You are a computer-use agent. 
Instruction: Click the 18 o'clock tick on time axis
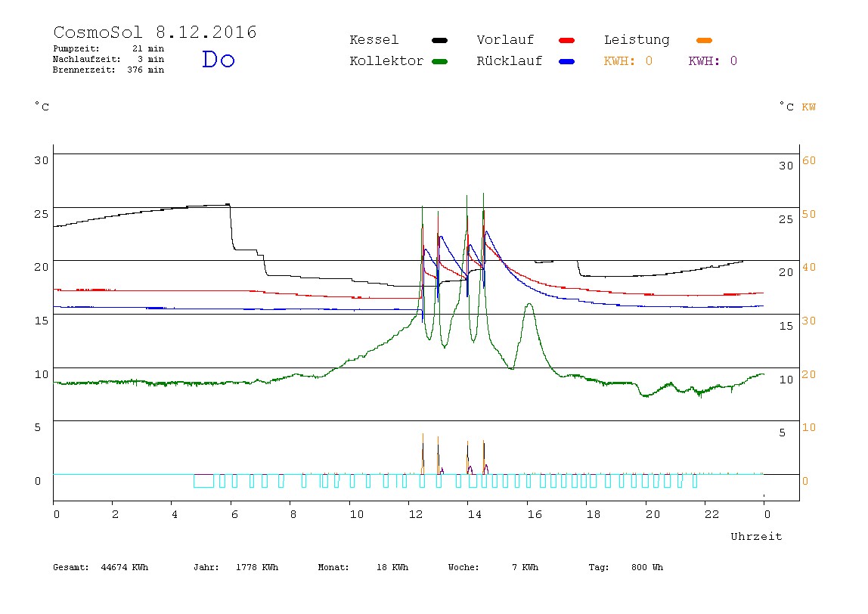pos(593,514)
